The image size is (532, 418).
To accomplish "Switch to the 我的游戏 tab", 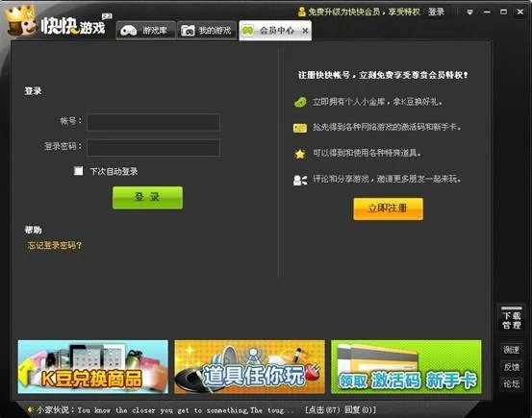I will (207, 31).
